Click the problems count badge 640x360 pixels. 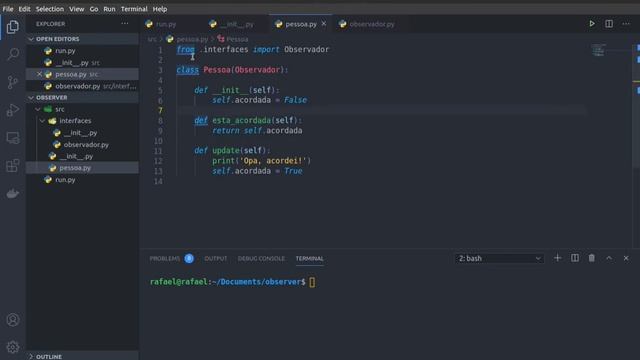(189, 258)
